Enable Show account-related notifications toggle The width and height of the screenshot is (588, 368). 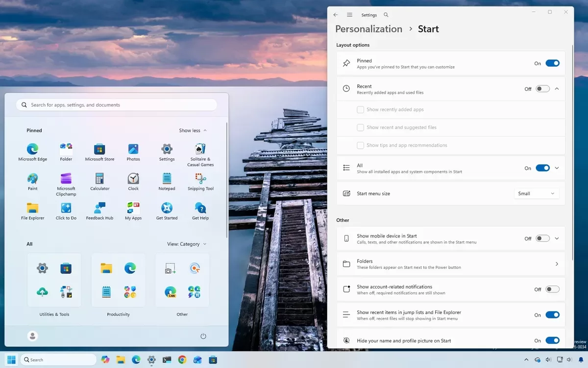tap(552, 289)
